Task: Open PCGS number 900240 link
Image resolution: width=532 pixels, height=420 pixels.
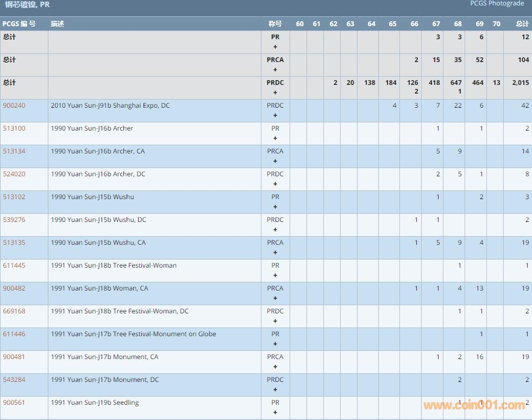Action: pyautogui.click(x=14, y=106)
